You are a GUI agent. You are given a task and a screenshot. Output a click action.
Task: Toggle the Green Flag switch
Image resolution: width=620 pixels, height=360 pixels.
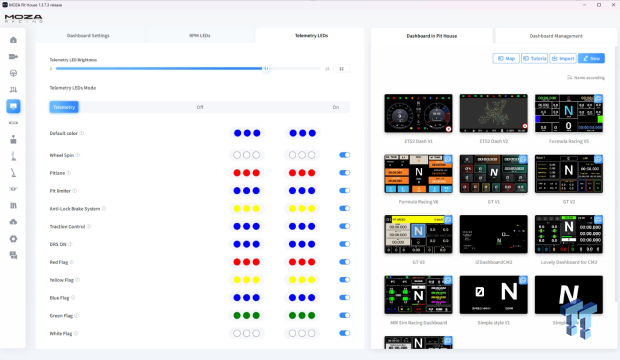coord(344,315)
